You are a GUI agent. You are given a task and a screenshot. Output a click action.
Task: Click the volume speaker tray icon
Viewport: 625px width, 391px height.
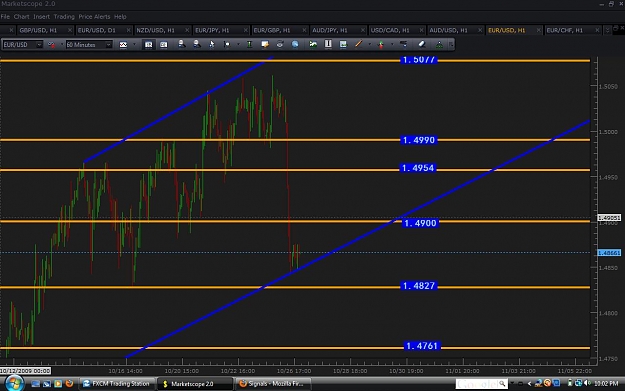tap(587, 383)
